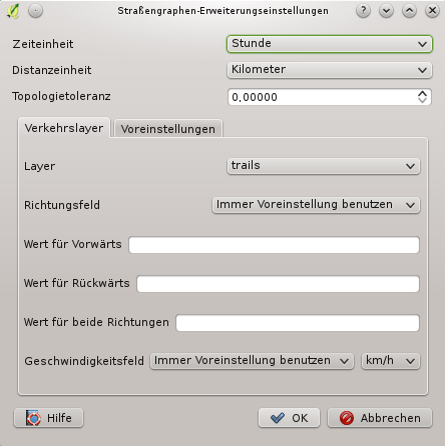The image size is (445, 446).
Task: Close the Straßengraphen dialog window
Action: click(x=432, y=11)
